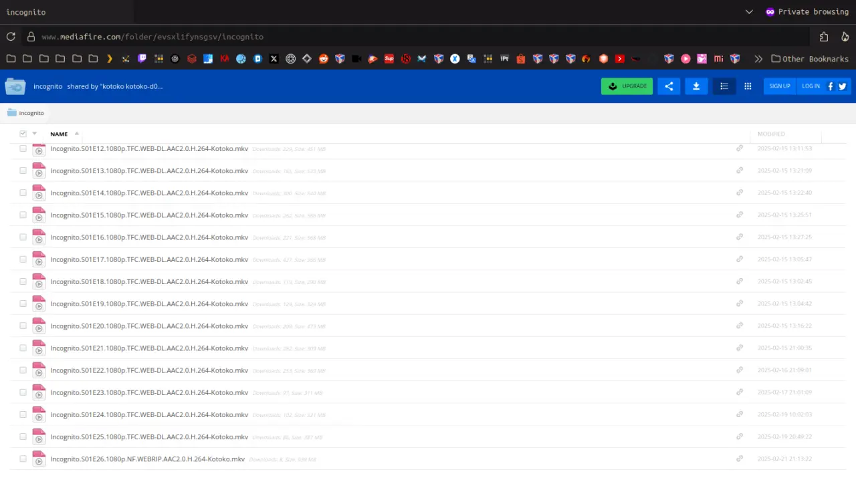Click the incognito breadcrumb label
The image size is (856, 504).
point(31,113)
